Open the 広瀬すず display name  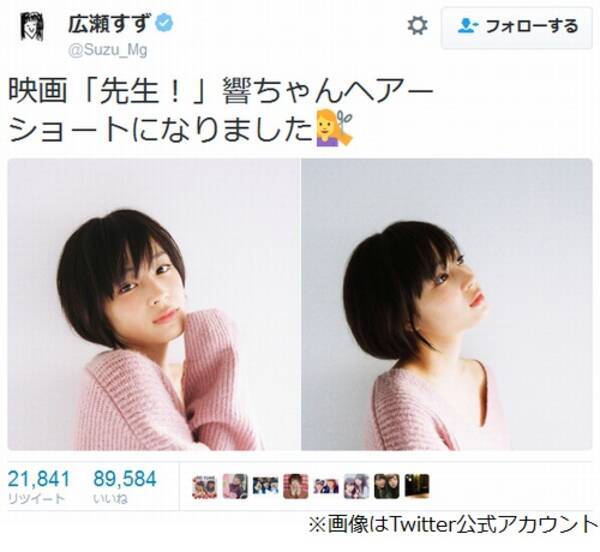click(x=110, y=23)
